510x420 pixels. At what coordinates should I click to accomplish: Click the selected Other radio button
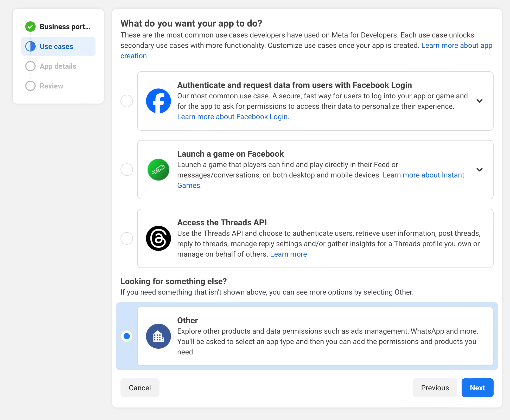pos(127,336)
